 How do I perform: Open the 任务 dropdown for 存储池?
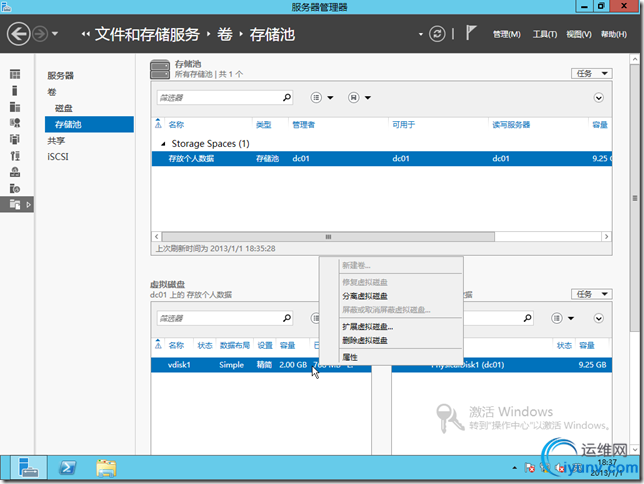pyautogui.click(x=590, y=73)
